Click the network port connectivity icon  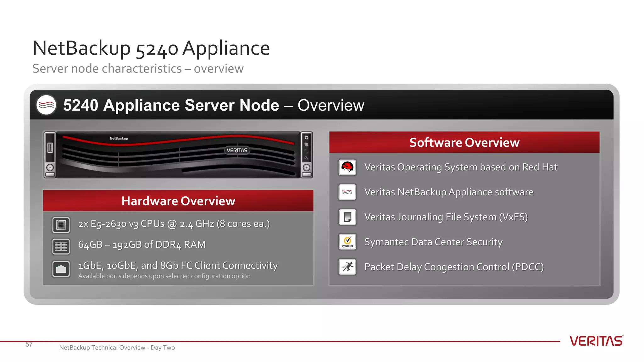coord(61,269)
